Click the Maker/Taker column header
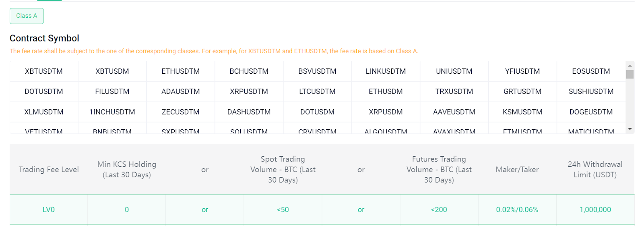The height and width of the screenshot is (226, 644). coord(517,170)
